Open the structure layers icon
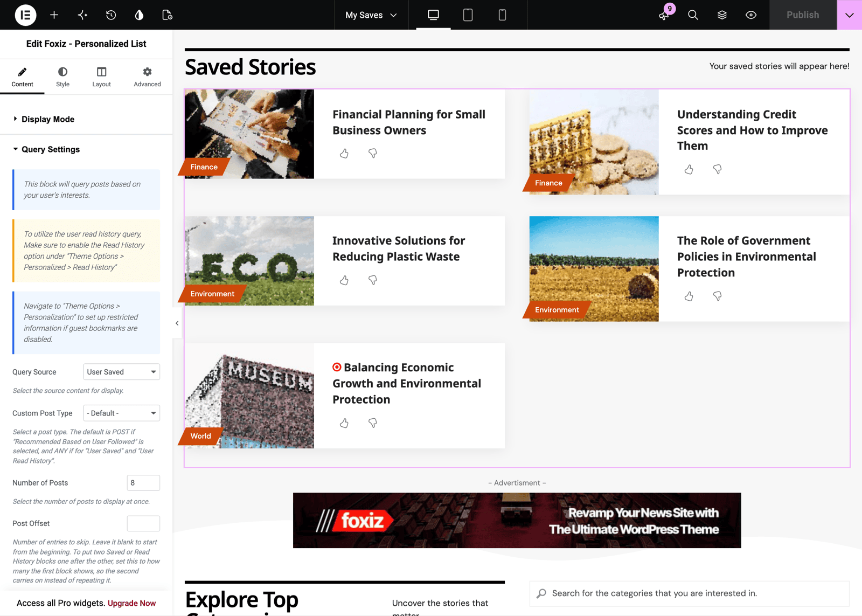The width and height of the screenshot is (862, 616). click(722, 15)
